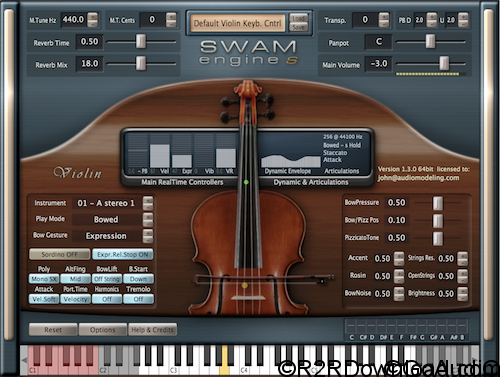Toggle the Sordino OFF button
The height and width of the screenshot is (377, 500).
59,254
